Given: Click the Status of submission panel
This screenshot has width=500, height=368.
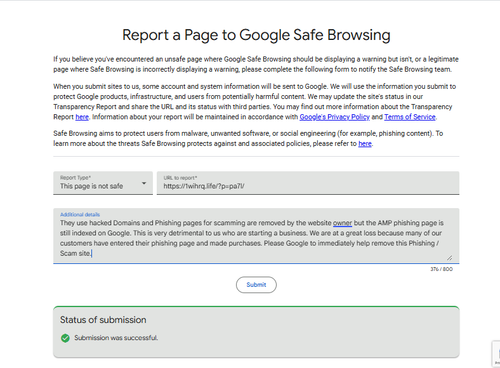Looking at the screenshot, I should click(x=256, y=332).
